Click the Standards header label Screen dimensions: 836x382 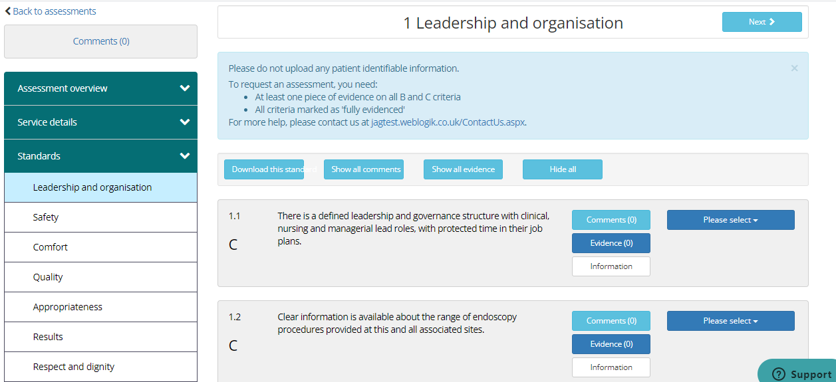[39, 156]
